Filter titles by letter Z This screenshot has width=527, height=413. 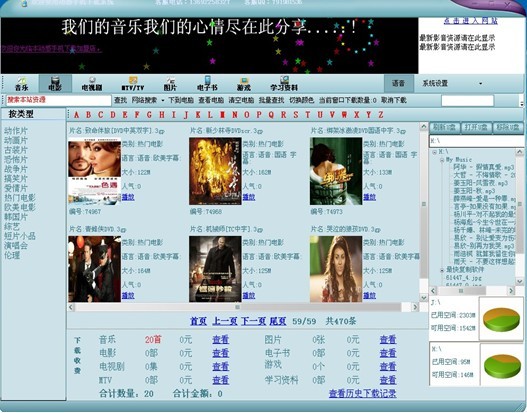pyautogui.click(x=381, y=115)
